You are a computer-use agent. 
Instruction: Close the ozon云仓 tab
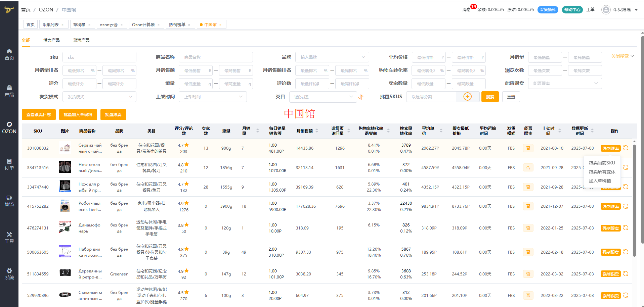pos(122,25)
